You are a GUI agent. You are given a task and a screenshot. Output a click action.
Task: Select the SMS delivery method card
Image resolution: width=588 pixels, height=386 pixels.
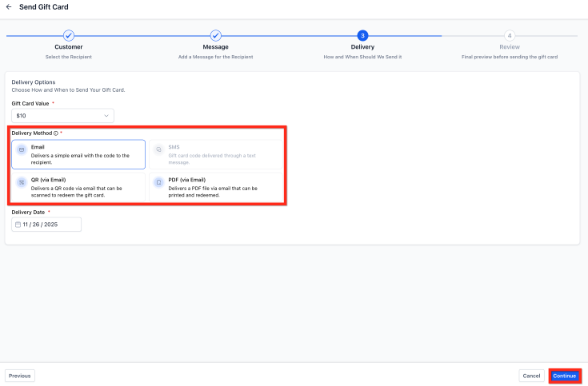pos(215,154)
